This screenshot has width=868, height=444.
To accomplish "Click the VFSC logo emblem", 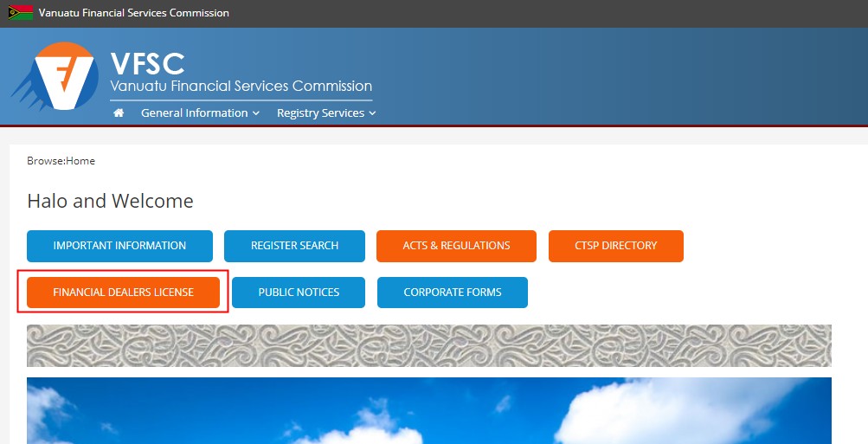I will 55,76.
